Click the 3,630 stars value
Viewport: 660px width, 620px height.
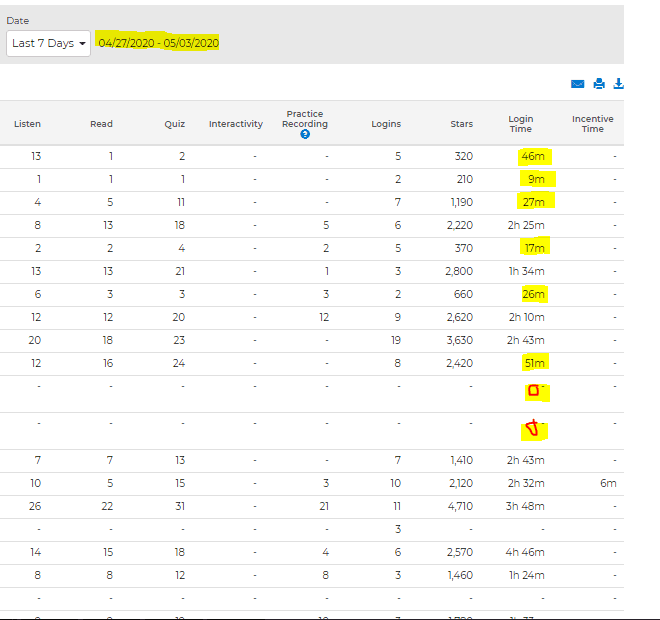click(460, 340)
